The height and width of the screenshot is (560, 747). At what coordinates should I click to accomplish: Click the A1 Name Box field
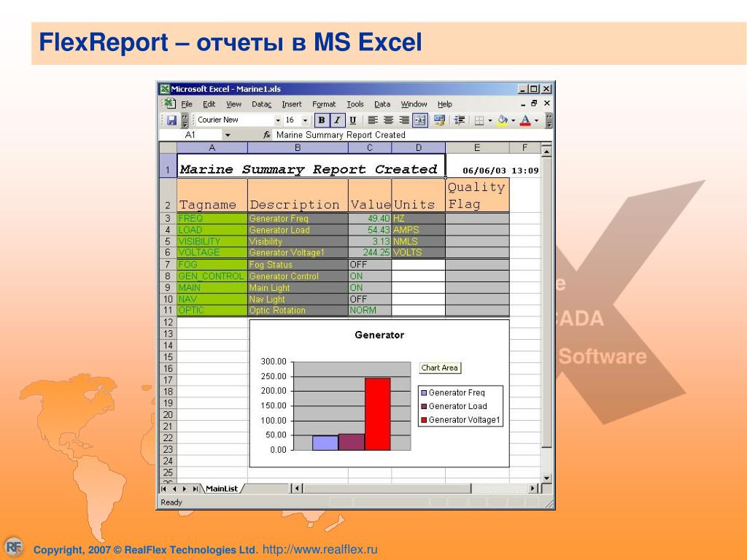click(x=190, y=135)
